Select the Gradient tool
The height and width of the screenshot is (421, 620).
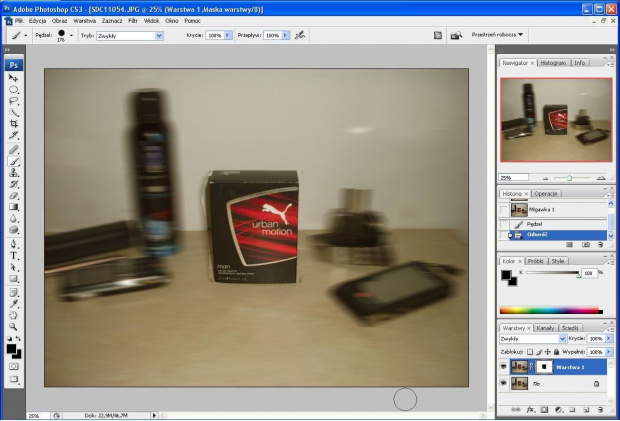coord(13,207)
